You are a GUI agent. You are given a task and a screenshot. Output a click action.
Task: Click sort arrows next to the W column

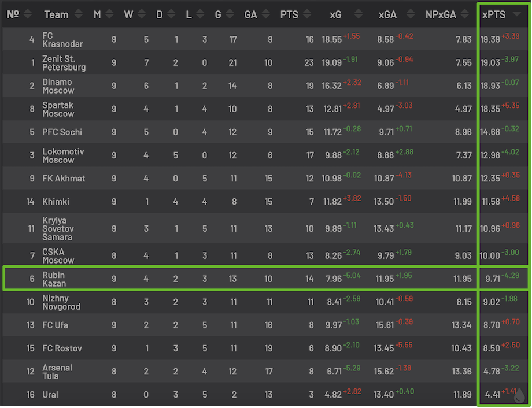point(141,15)
